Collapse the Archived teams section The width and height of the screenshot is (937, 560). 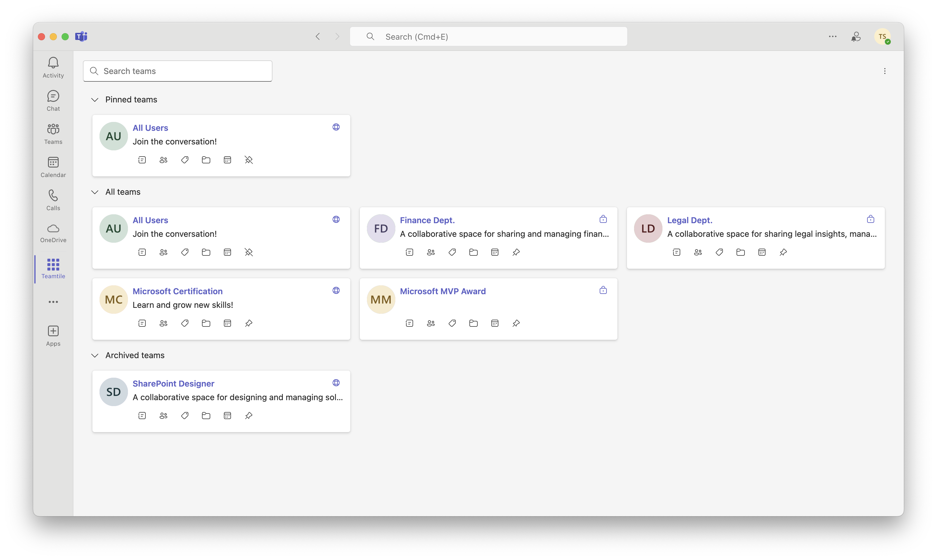point(95,355)
